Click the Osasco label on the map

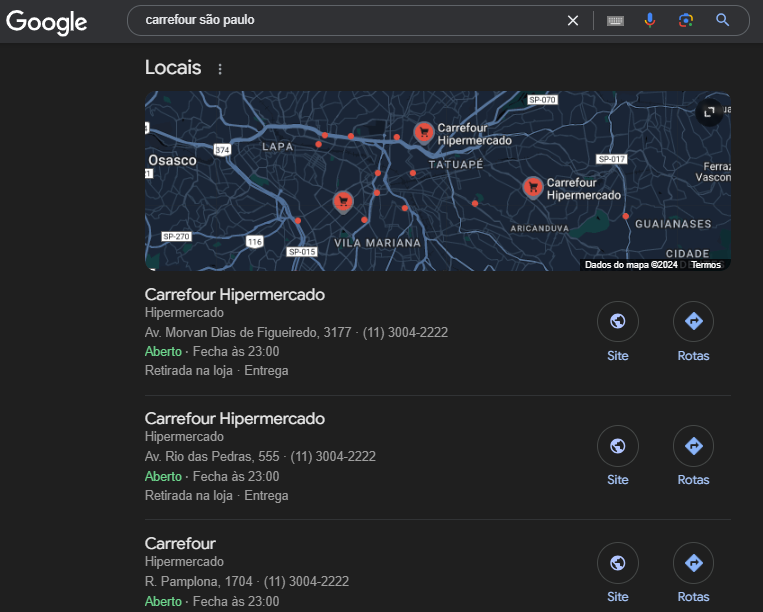[172, 161]
